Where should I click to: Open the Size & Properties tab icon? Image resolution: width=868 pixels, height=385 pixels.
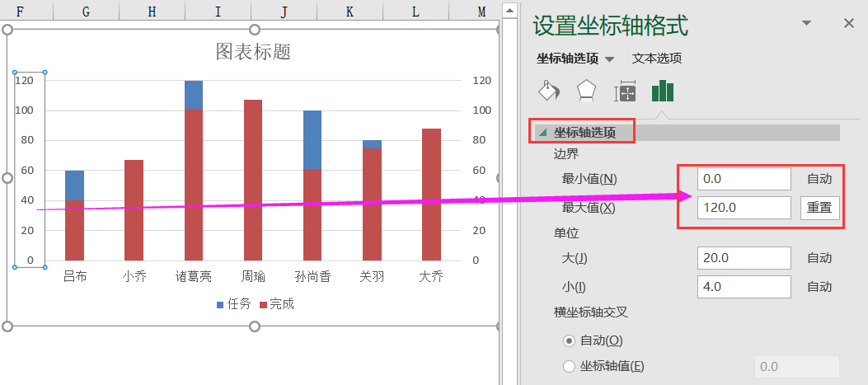[x=625, y=92]
